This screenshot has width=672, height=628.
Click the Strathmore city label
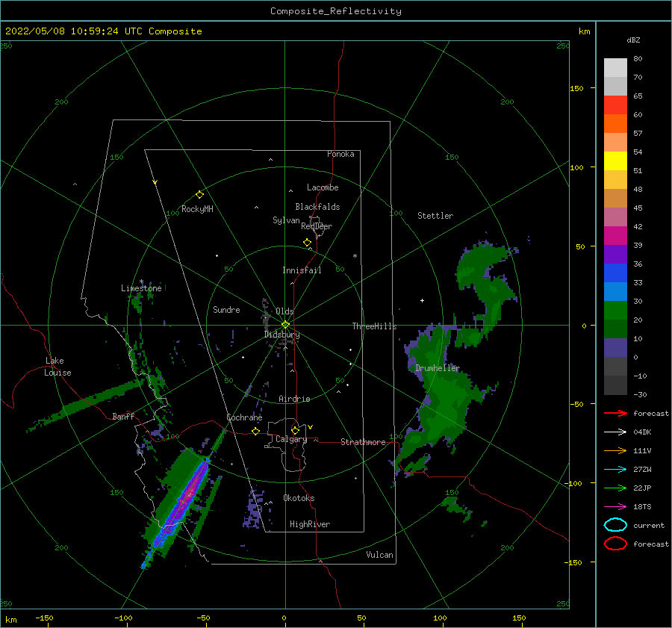[x=363, y=442]
